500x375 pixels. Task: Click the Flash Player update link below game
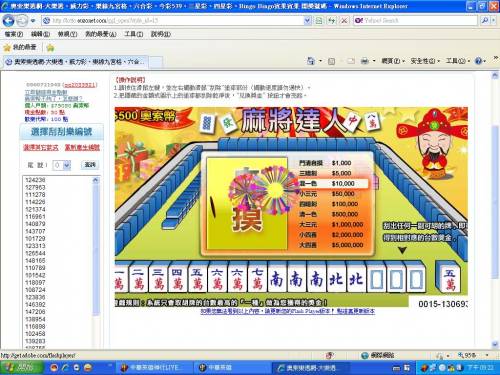click(x=287, y=311)
